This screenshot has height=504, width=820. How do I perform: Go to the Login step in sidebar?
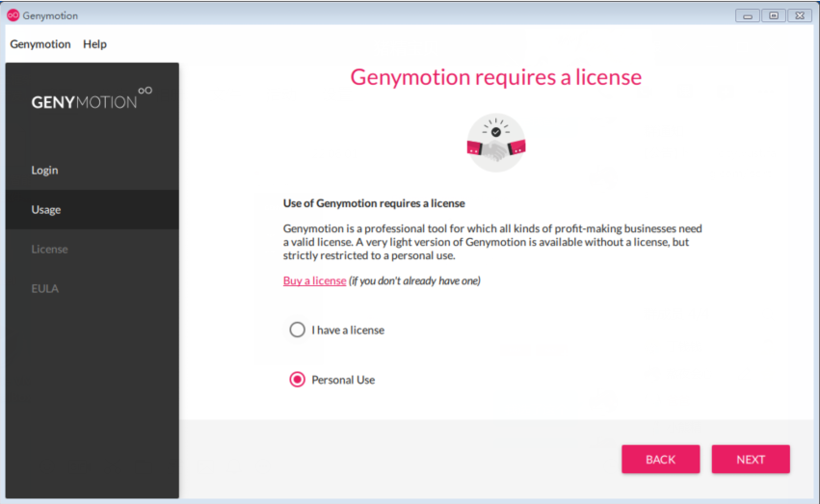[93, 170]
